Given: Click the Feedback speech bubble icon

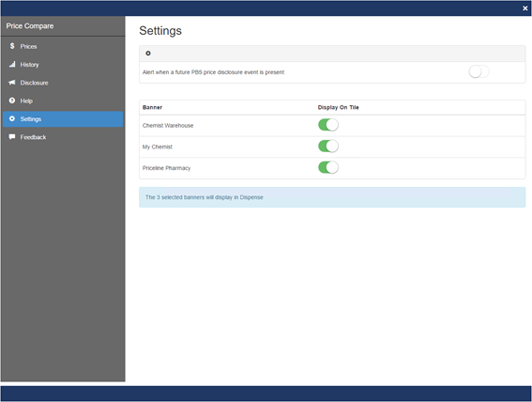Looking at the screenshot, I should click(12, 137).
